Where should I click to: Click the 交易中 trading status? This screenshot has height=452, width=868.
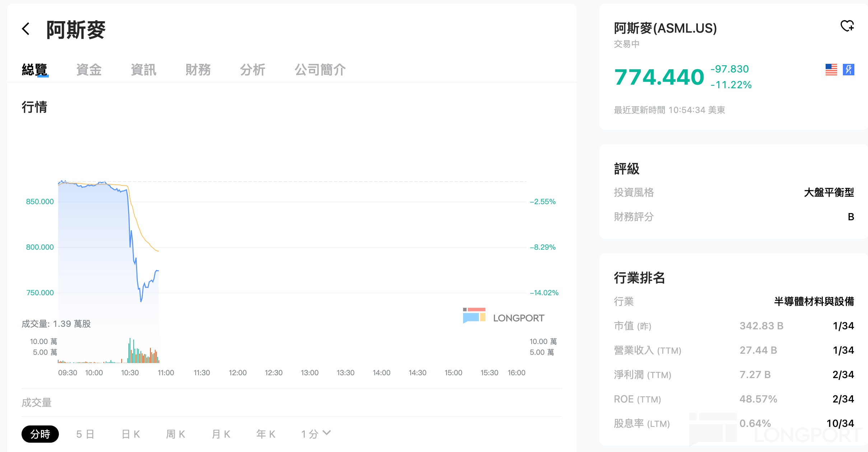tap(626, 44)
